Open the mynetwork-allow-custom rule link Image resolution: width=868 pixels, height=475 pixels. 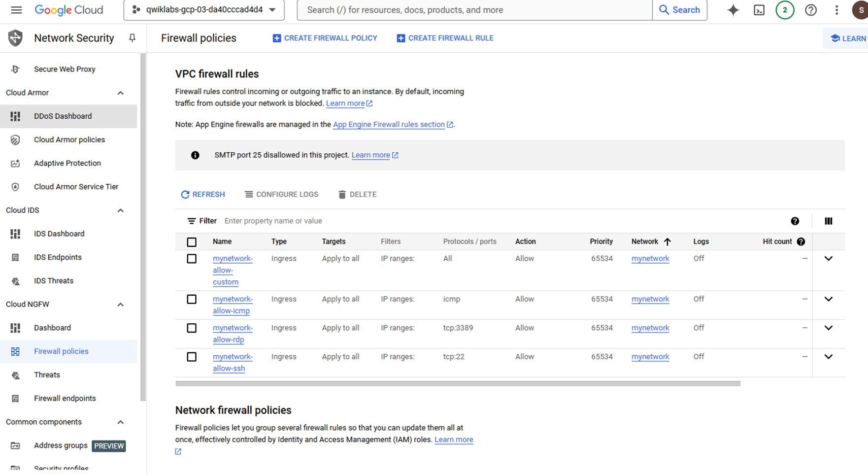233,271
